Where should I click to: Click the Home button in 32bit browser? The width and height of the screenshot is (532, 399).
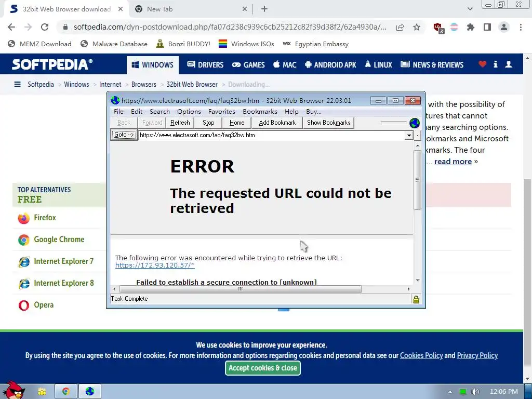(x=237, y=123)
